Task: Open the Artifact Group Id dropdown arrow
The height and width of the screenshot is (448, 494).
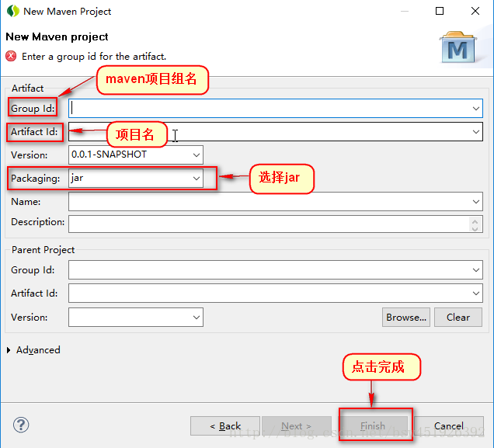Action: [x=475, y=109]
